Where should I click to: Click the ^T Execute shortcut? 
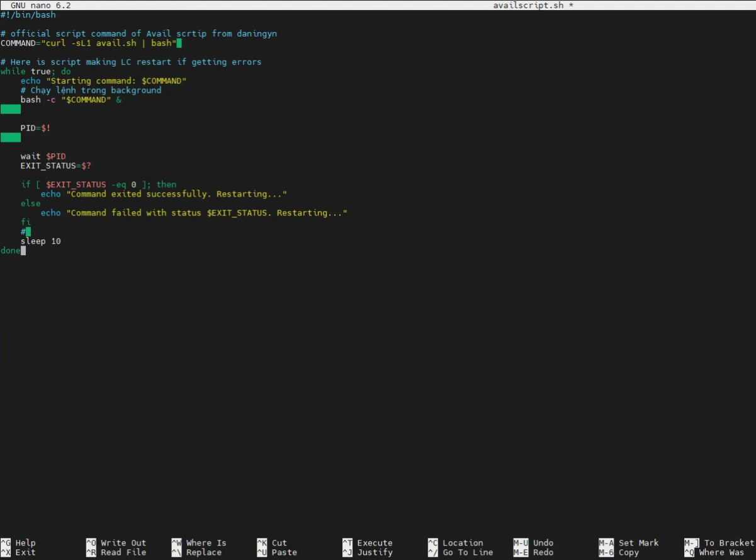coord(368,543)
